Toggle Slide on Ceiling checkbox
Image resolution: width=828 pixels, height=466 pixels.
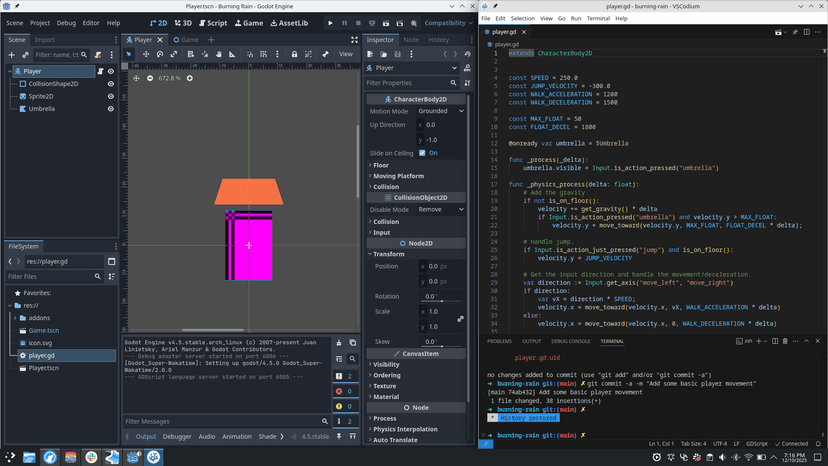coord(422,153)
